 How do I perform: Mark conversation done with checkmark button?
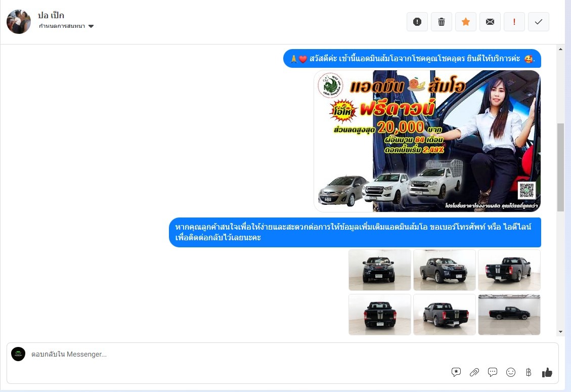(x=539, y=22)
